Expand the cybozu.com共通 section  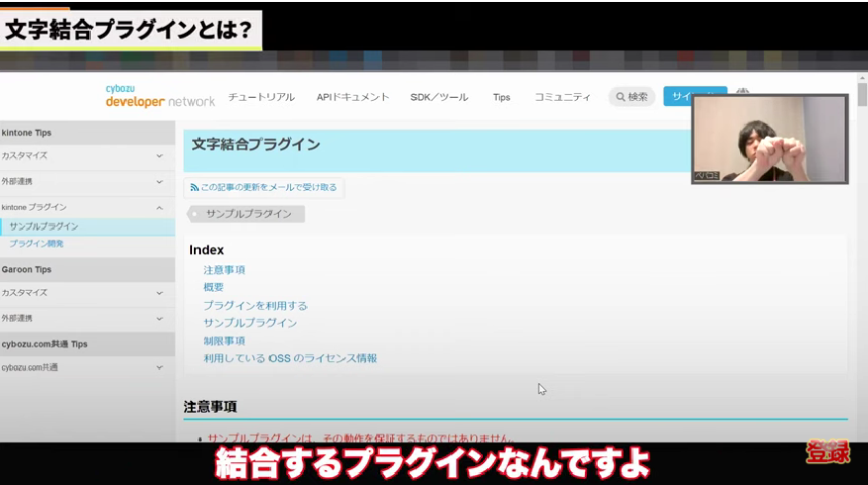[87, 367]
